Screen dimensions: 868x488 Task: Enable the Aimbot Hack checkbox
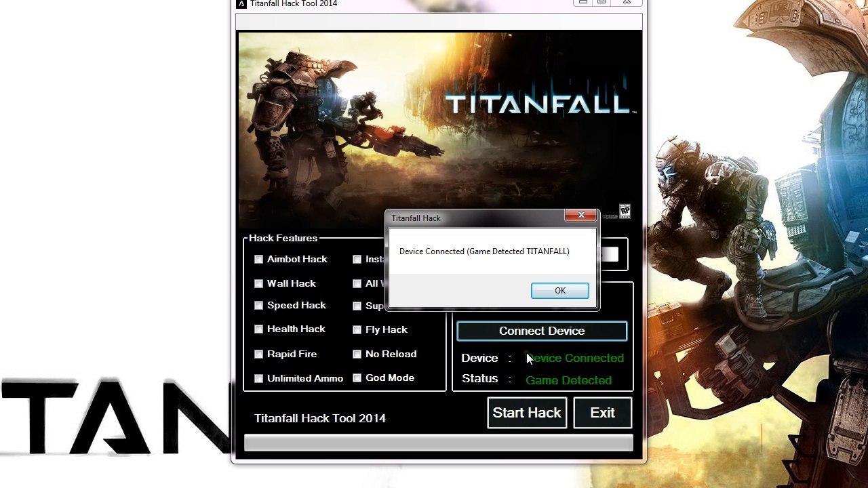[x=258, y=260]
